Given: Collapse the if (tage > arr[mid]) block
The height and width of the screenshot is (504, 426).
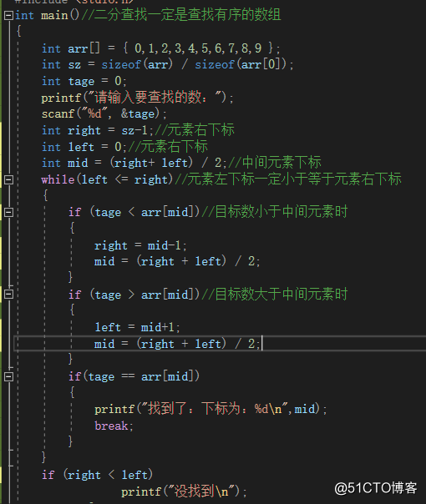Looking at the screenshot, I should [x=8, y=294].
